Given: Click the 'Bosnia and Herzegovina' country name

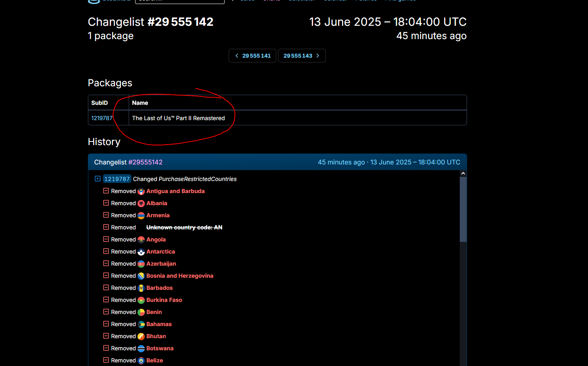Looking at the screenshot, I should pyautogui.click(x=180, y=276).
